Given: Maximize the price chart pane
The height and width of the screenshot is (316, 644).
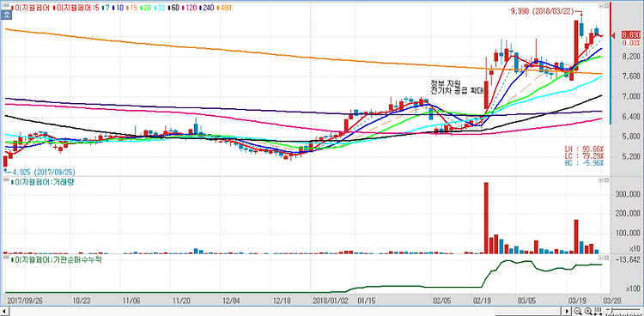Looking at the screenshot, I should [601, 6].
